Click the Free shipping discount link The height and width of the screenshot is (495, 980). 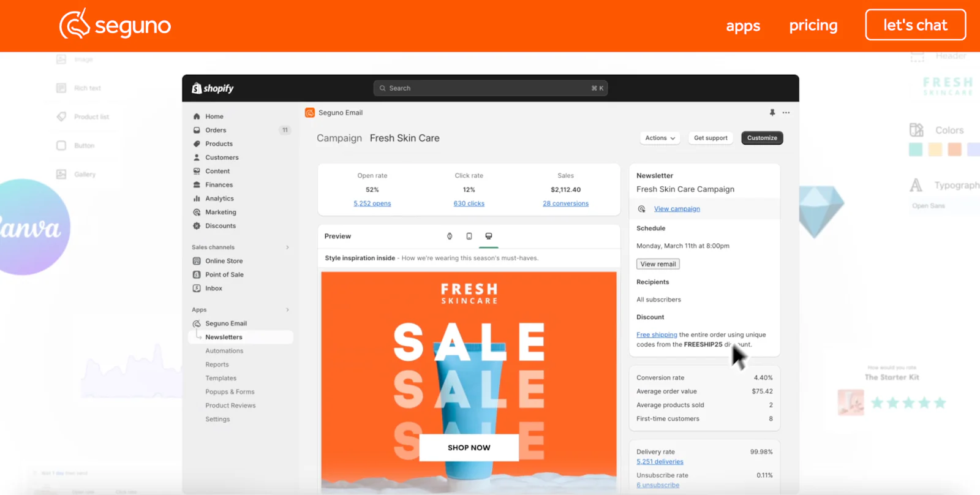[x=657, y=334]
